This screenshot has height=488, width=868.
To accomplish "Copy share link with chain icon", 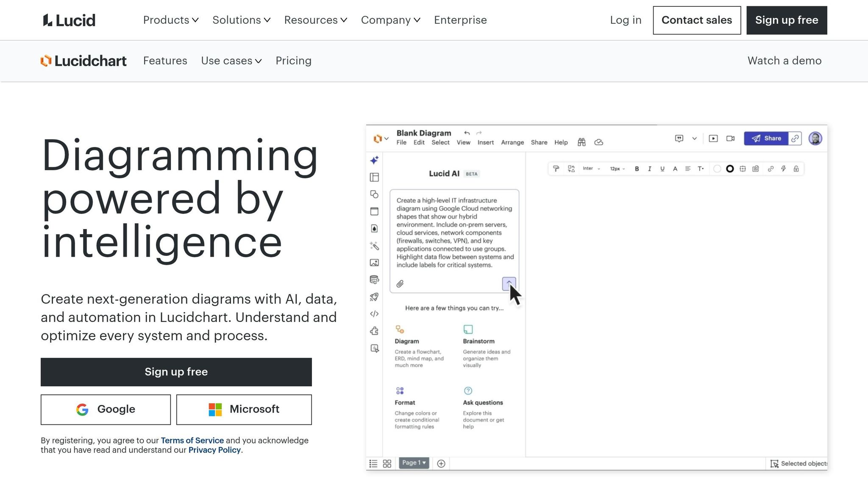I will pyautogui.click(x=795, y=139).
